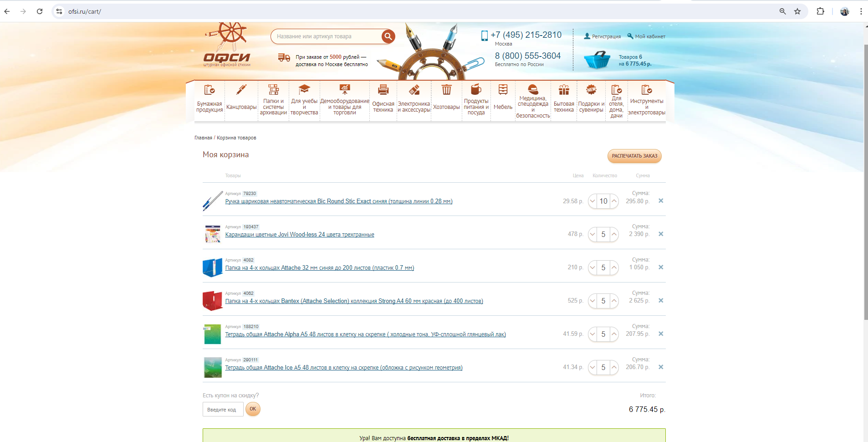868x442 pixels.
Task: Open Мебель category
Action: [x=503, y=101]
